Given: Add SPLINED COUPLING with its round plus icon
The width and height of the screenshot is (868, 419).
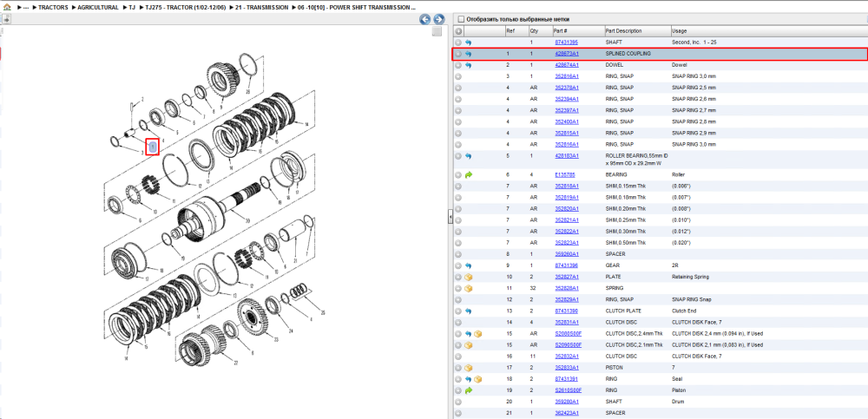Looking at the screenshot, I should 458,54.
